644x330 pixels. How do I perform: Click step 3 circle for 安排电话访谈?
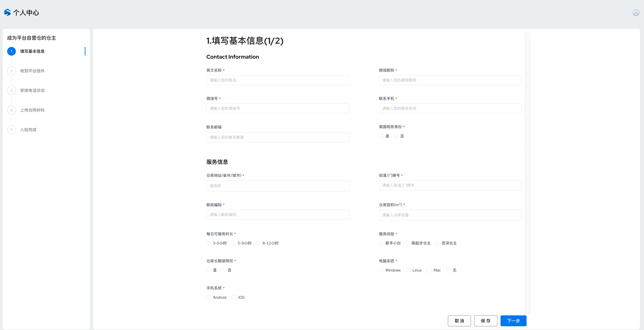coord(12,90)
